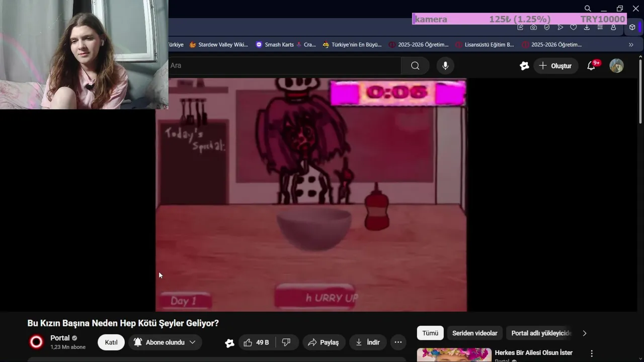Open YouTube account avatar menu

click(x=616, y=66)
